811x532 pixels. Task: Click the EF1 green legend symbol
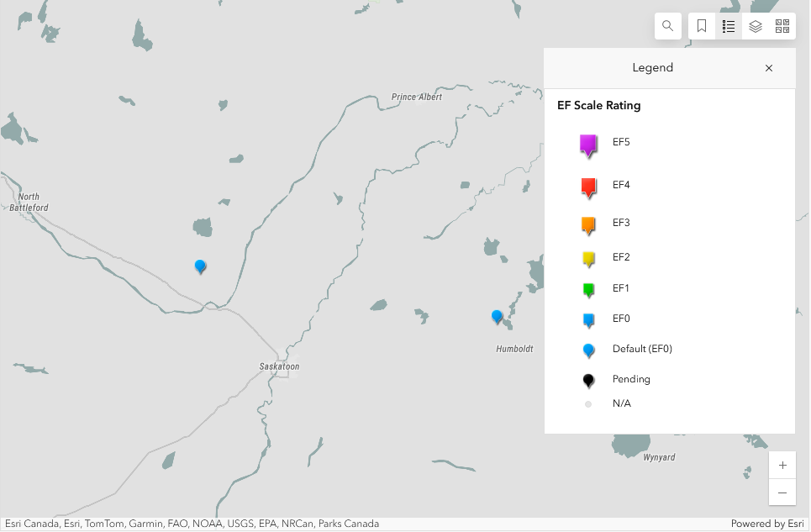pyautogui.click(x=588, y=289)
